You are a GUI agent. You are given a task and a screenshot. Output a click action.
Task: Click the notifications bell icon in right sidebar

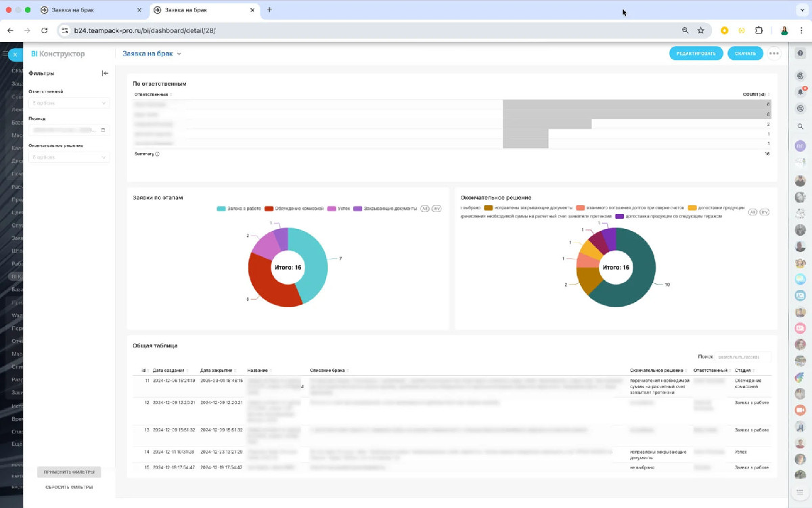coord(800,92)
